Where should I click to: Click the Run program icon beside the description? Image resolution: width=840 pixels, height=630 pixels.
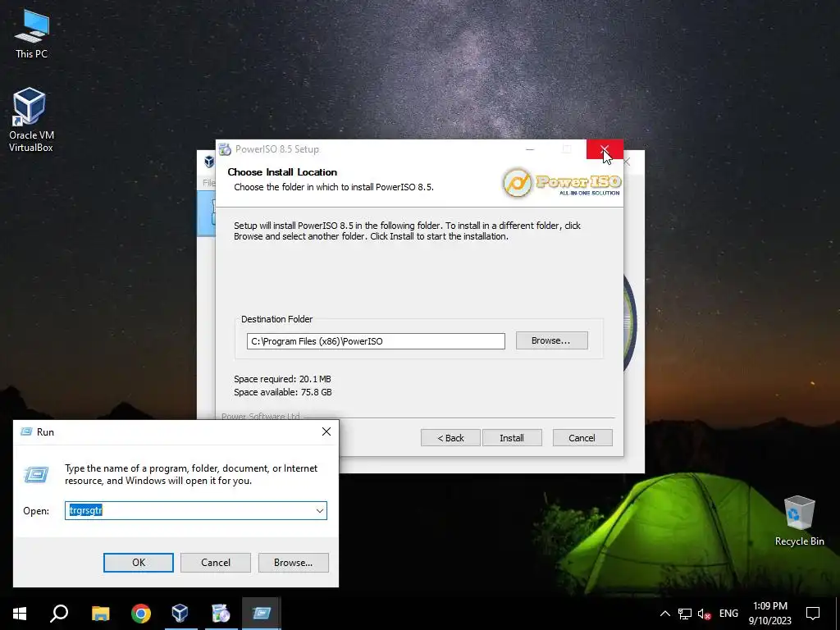[36, 474]
